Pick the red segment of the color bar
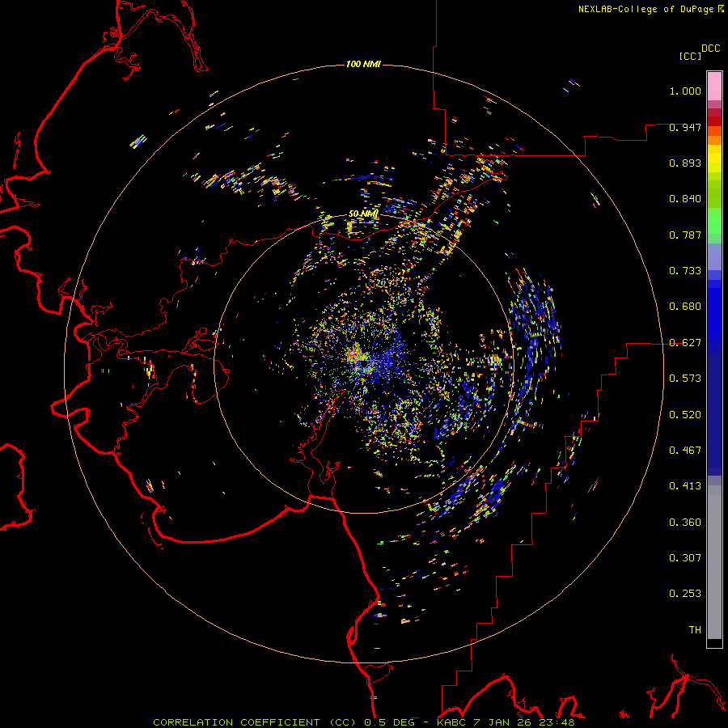728x728 pixels. coord(714,121)
